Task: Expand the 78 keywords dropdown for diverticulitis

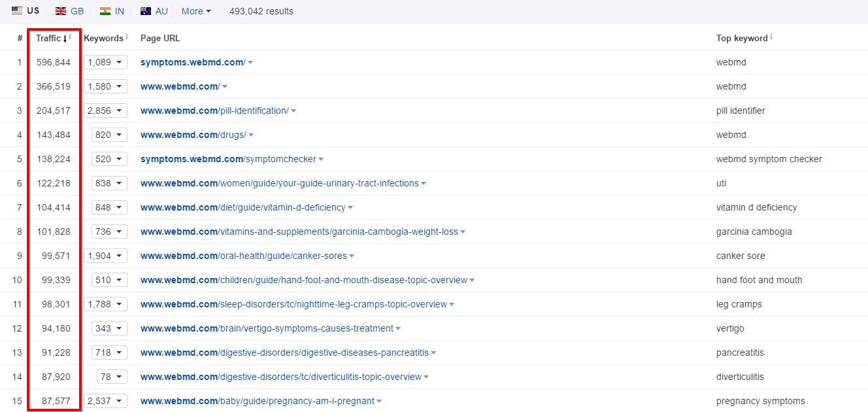Action: tap(112, 377)
